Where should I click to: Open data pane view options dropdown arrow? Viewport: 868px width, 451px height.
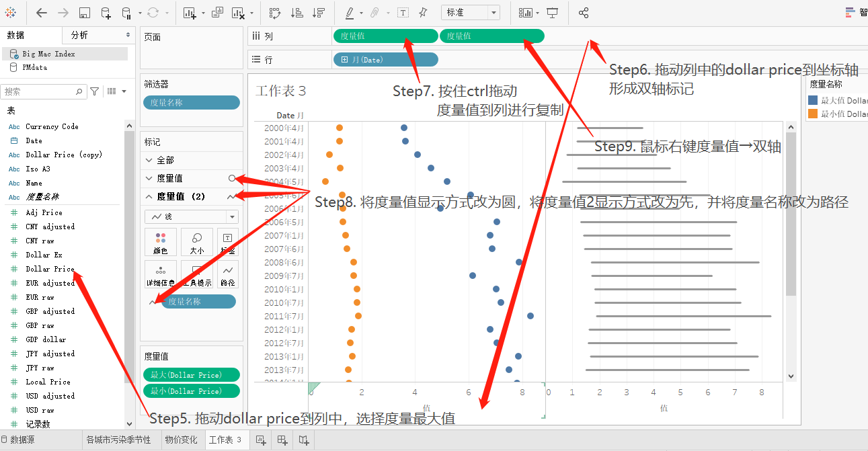(x=124, y=91)
